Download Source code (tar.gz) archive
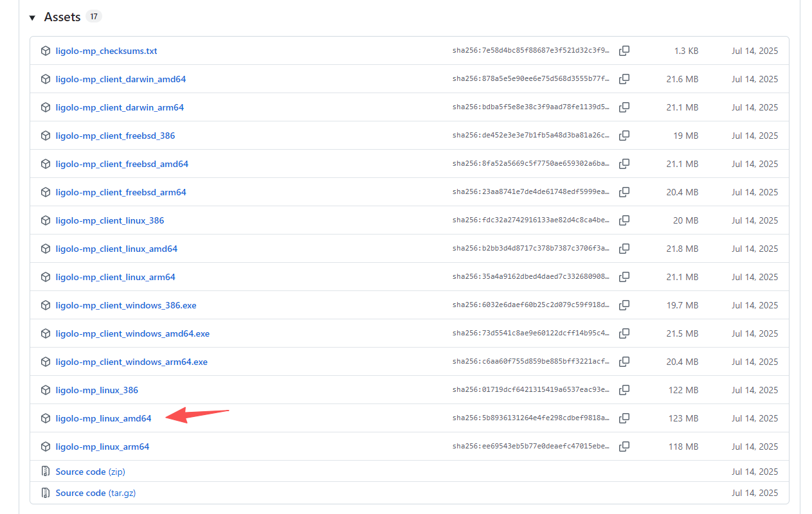The height and width of the screenshot is (514, 812). (x=95, y=493)
